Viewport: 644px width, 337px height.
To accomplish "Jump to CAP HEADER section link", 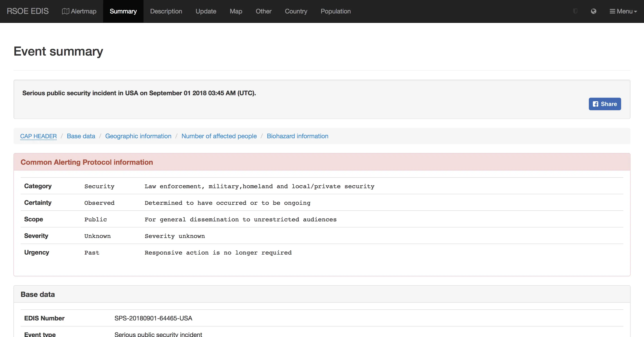I will click(x=38, y=136).
